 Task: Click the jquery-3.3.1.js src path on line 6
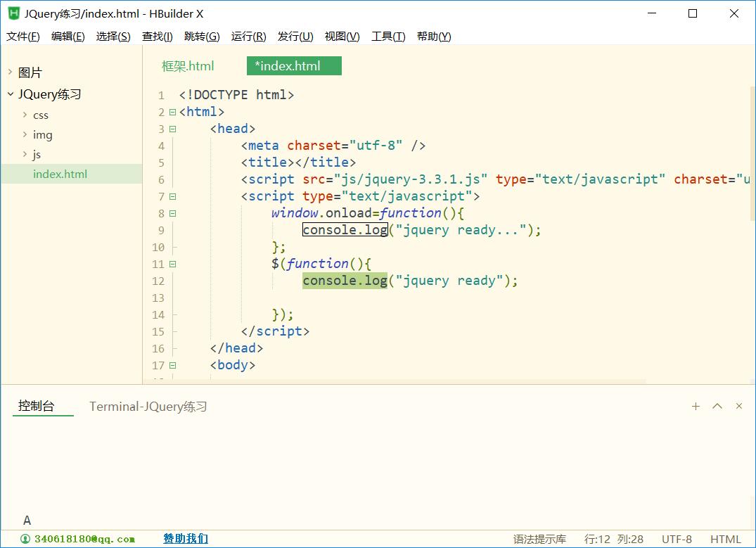click(410, 179)
